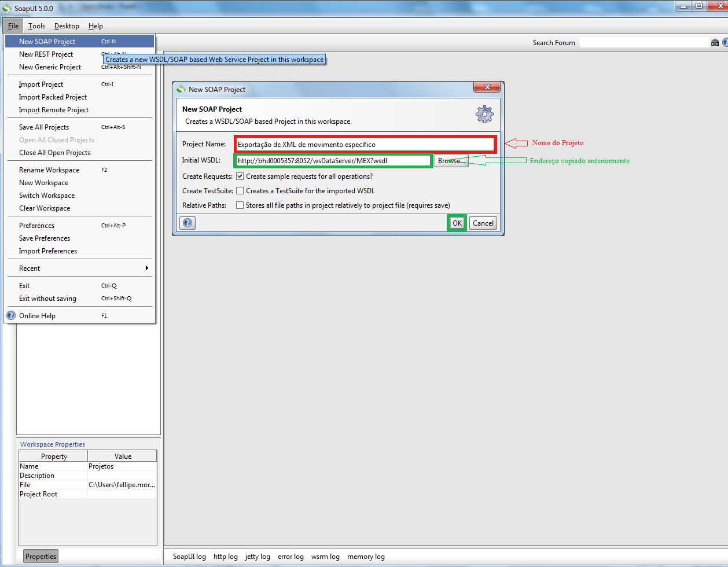Enable relative file paths checkbox

click(240, 205)
